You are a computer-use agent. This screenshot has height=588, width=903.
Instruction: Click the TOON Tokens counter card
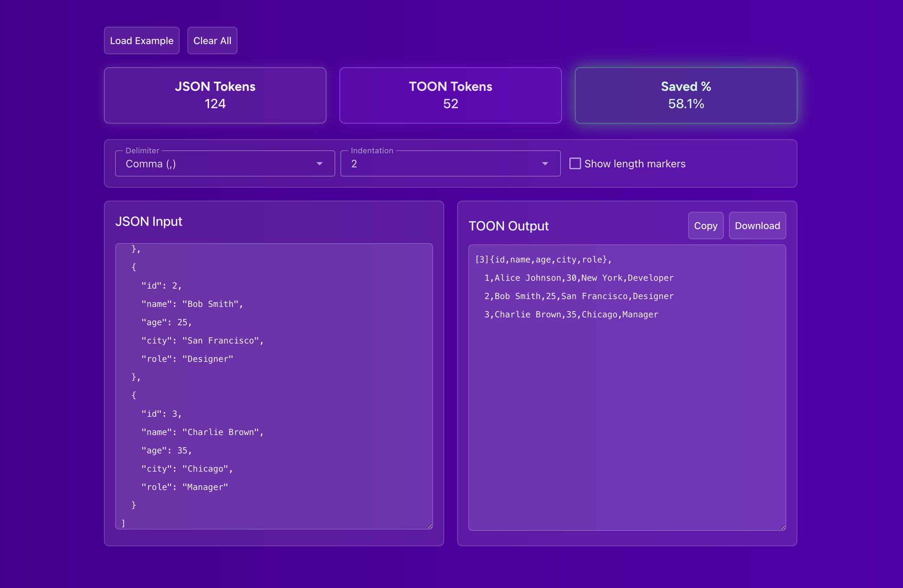click(450, 95)
